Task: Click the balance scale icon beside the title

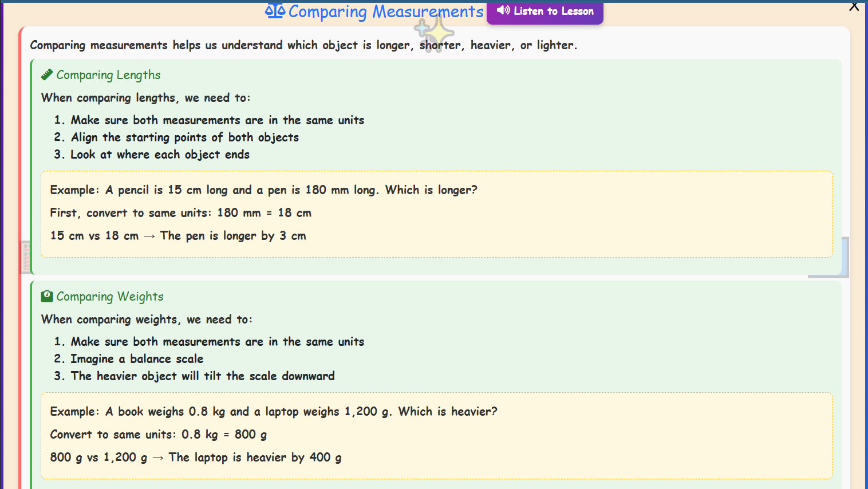Action: click(x=275, y=11)
